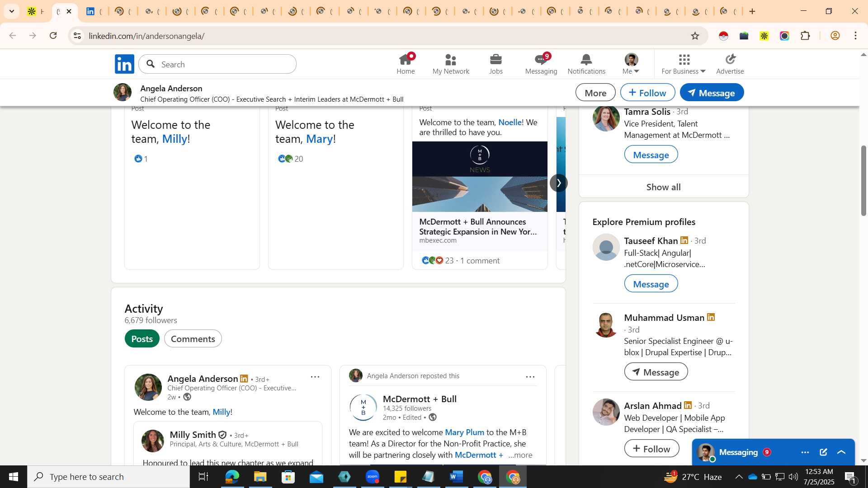Open Chrome three-dot menu
Image resolution: width=868 pixels, height=488 pixels.
(x=855, y=36)
